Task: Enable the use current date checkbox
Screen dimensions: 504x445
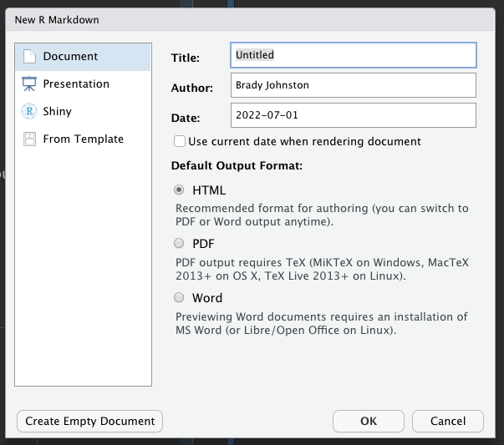Action: point(179,142)
